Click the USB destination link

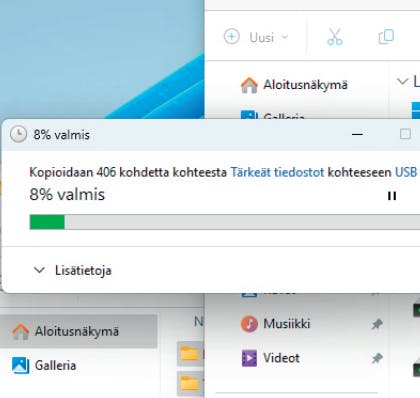pos(406,172)
